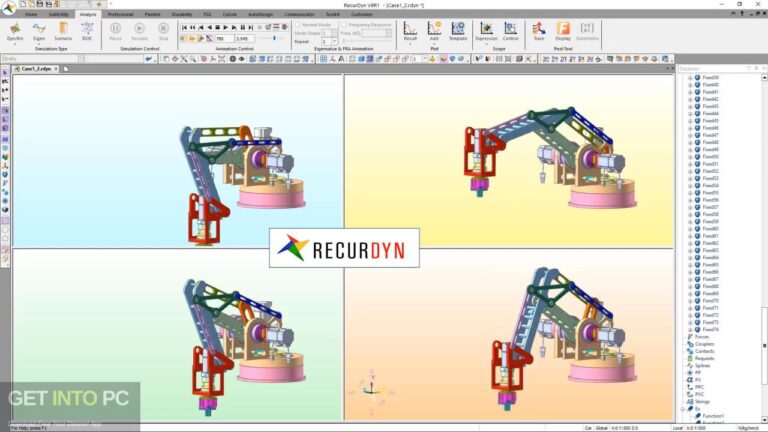Click the text annotation 'A' toolbar icon

(x=341, y=59)
